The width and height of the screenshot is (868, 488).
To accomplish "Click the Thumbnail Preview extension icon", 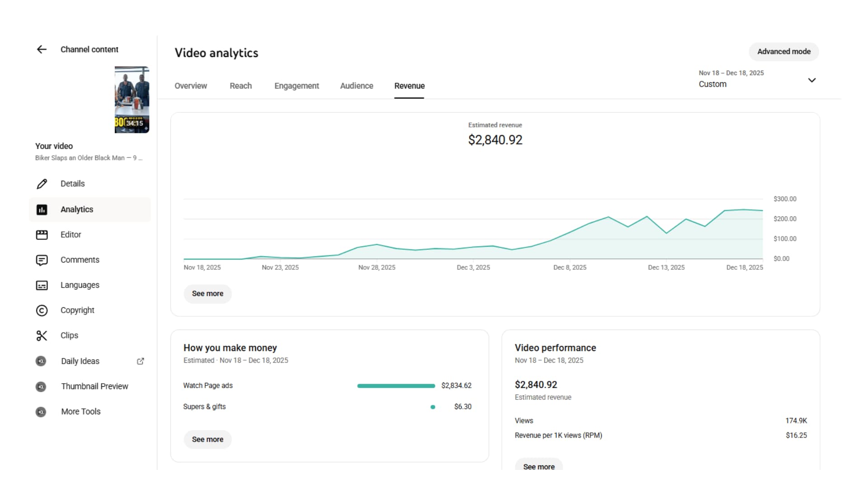I will [x=41, y=387].
